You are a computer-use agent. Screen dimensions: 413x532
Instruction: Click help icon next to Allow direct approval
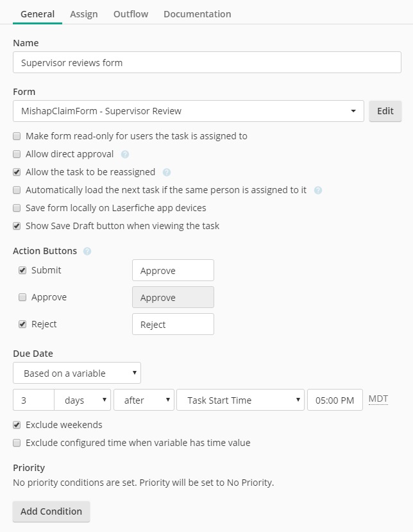[x=125, y=155]
